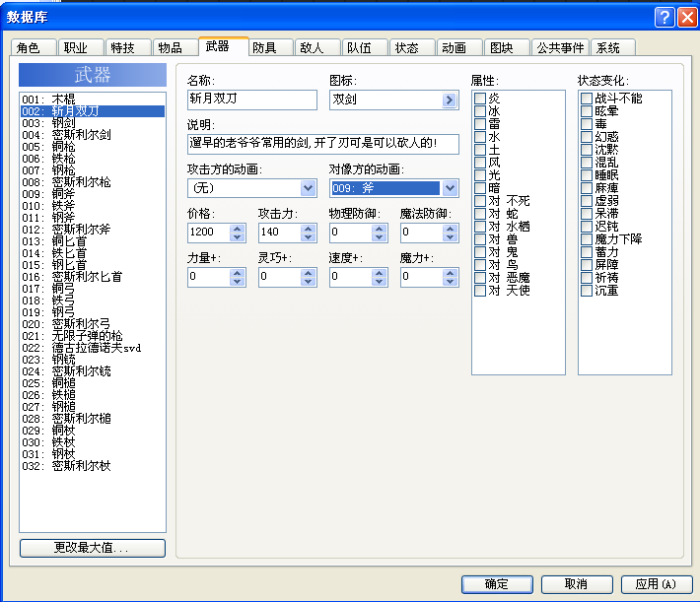Go to the 防具 tab

coord(270,47)
